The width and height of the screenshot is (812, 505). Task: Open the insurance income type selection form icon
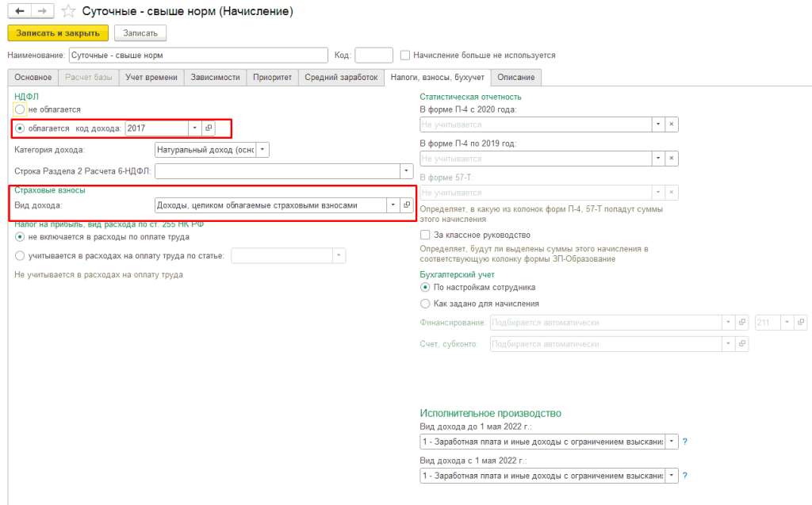click(407, 205)
